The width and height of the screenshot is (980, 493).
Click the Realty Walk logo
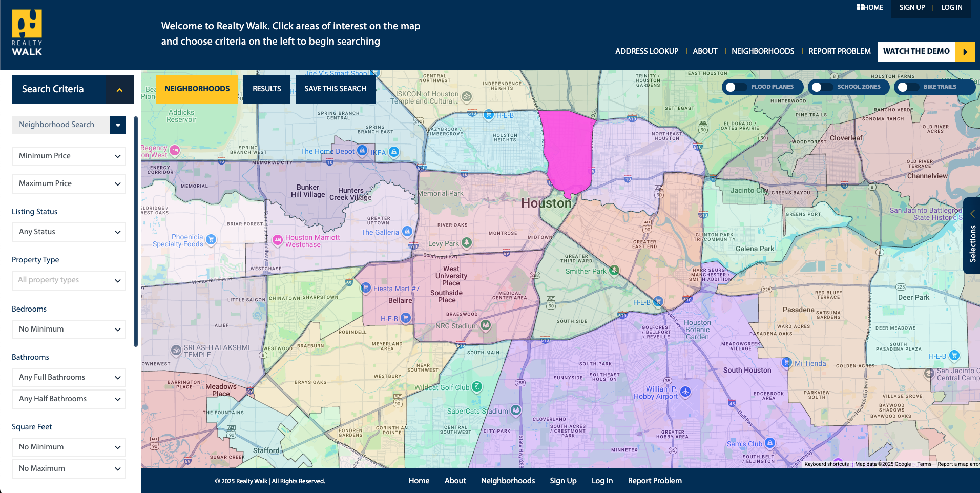[x=27, y=33]
